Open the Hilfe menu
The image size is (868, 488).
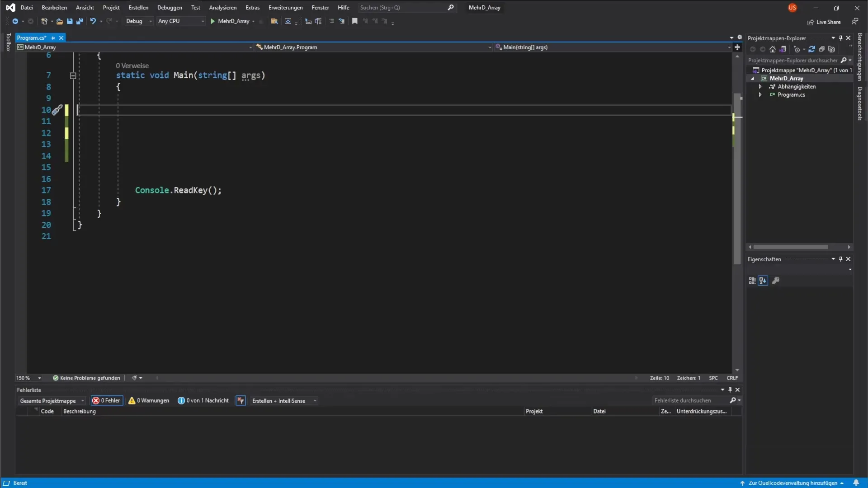tap(344, 8)
